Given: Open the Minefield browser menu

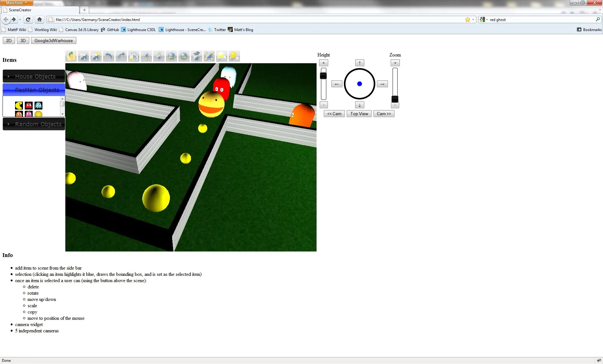Looking at the screenshot, I should [x=17, y=3].
